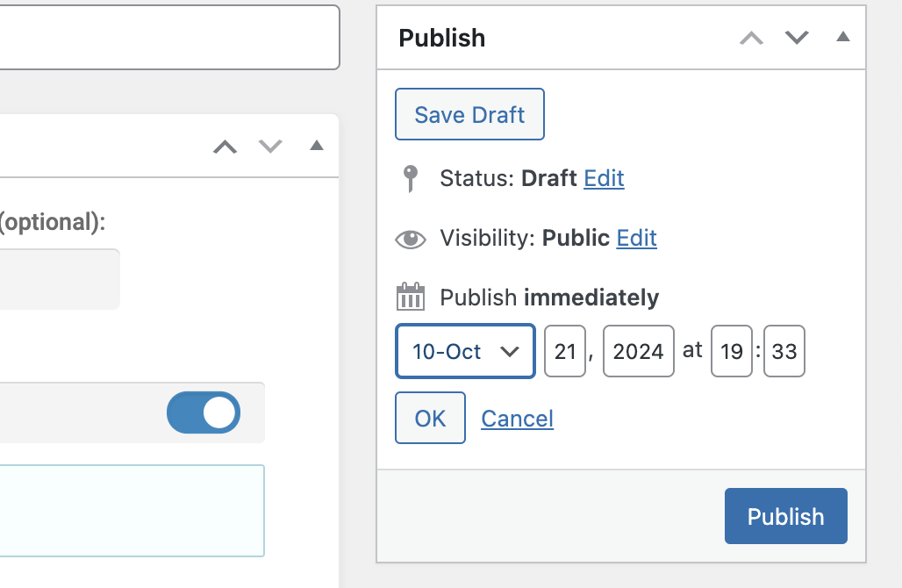Screen dimensions: 902x588
Task: Focus the hour field showing 19
Action: coord(732,351)
